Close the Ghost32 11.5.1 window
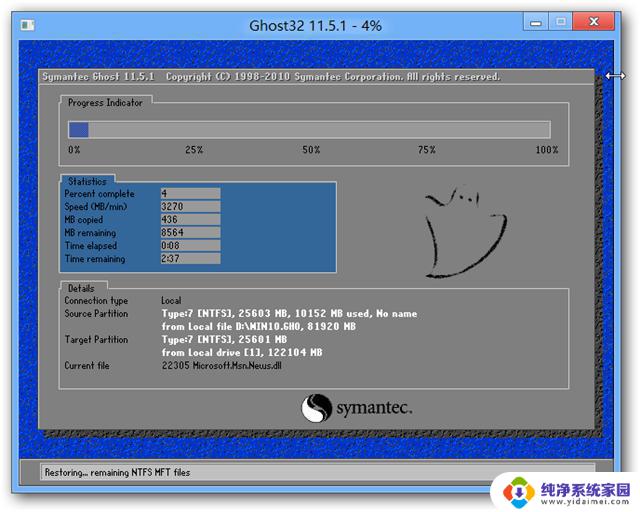The image size is (640, 512). coord(594,22)
